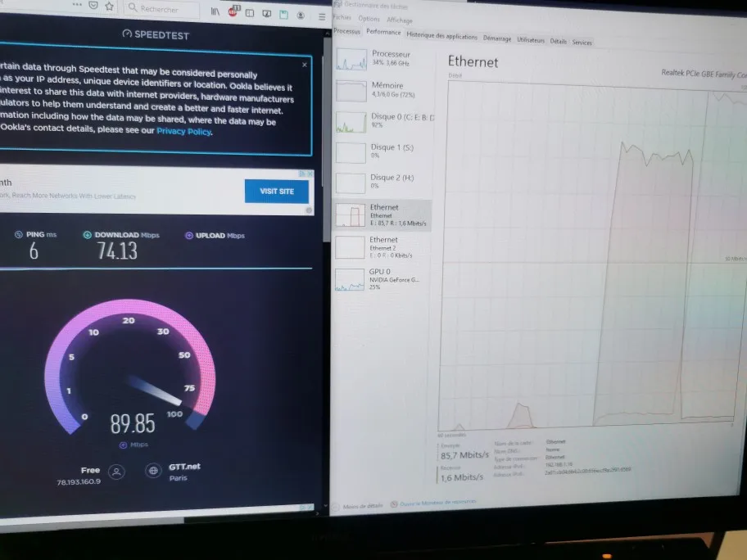Select Mémoire in the performance list

pyautogui.click(x=383, y=90)
